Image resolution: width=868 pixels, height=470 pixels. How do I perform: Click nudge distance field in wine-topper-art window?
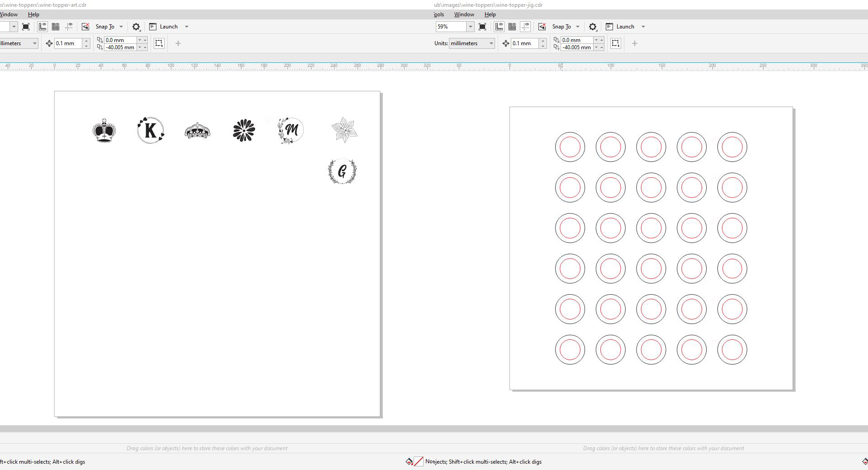pos(68,43)
